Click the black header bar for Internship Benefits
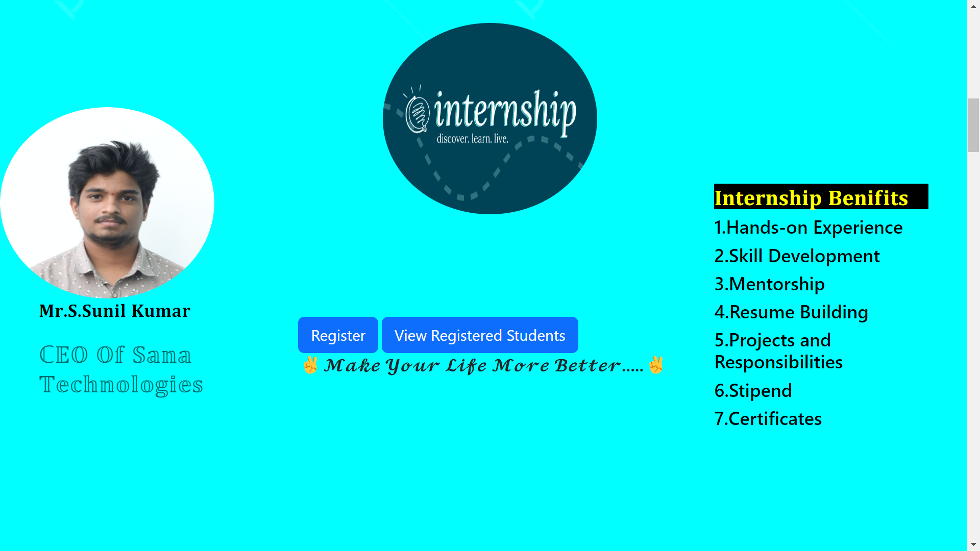 pos(820,197)
